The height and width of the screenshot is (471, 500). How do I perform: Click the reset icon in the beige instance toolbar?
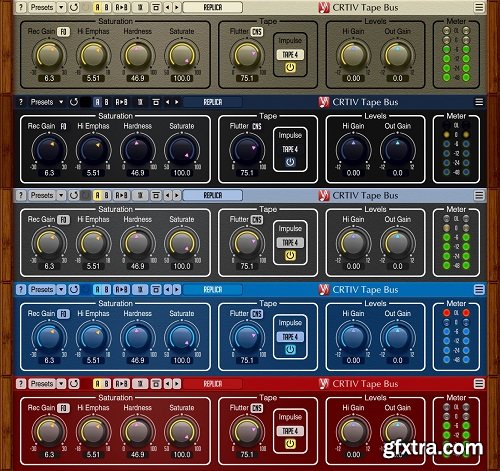[74, 7]
